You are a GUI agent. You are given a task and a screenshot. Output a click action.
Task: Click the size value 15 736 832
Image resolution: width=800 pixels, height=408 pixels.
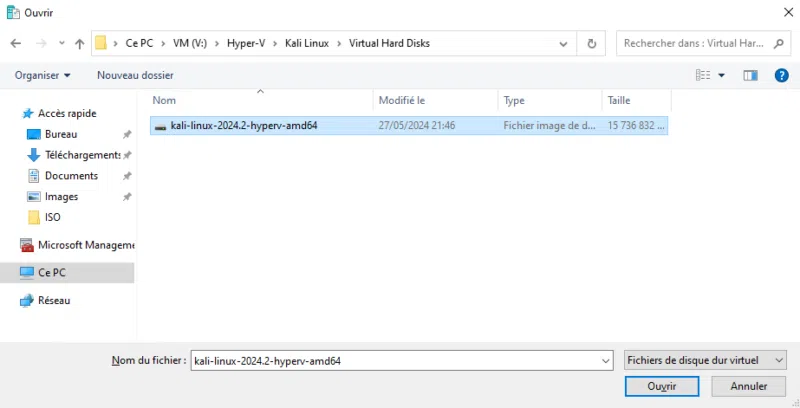(x=636, y=125)
